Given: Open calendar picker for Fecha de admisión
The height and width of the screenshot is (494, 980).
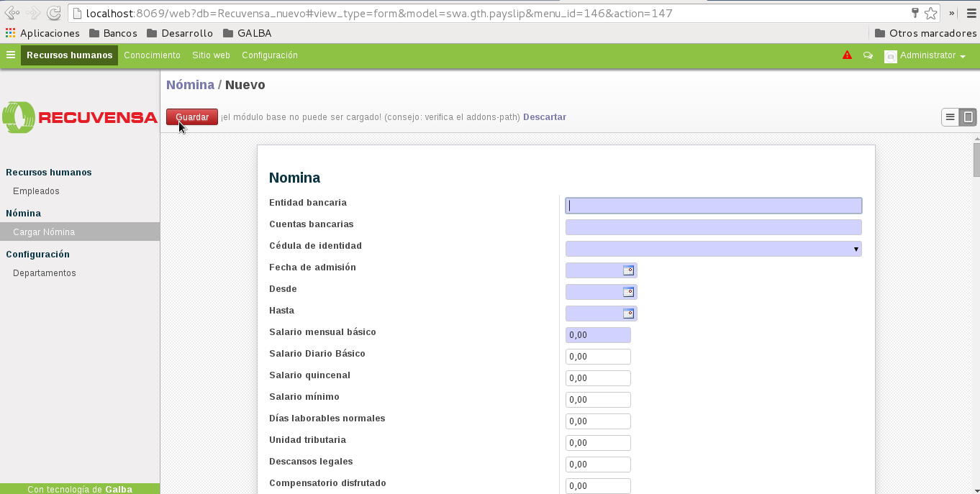Looking at the screenshot, I should [628, 271].
